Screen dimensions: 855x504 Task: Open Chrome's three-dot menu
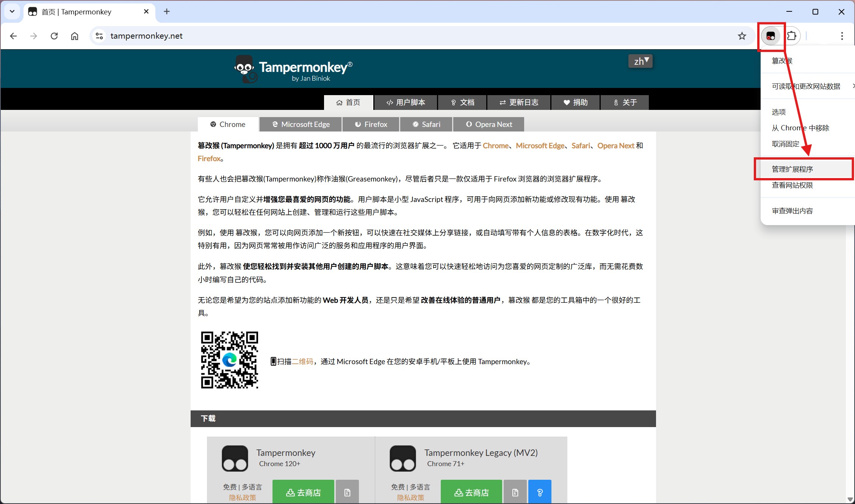tap(842, 36)
